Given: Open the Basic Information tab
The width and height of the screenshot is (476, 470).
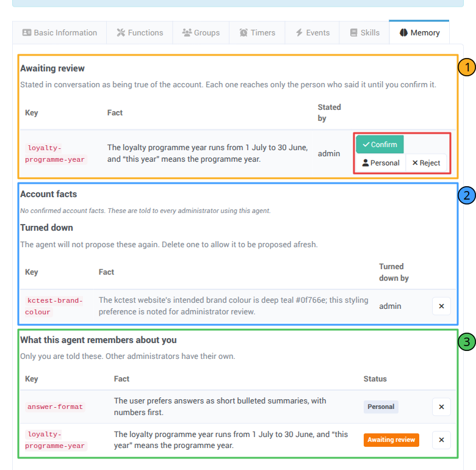Looking at the screenshot, I should click(x=60, y=33).
